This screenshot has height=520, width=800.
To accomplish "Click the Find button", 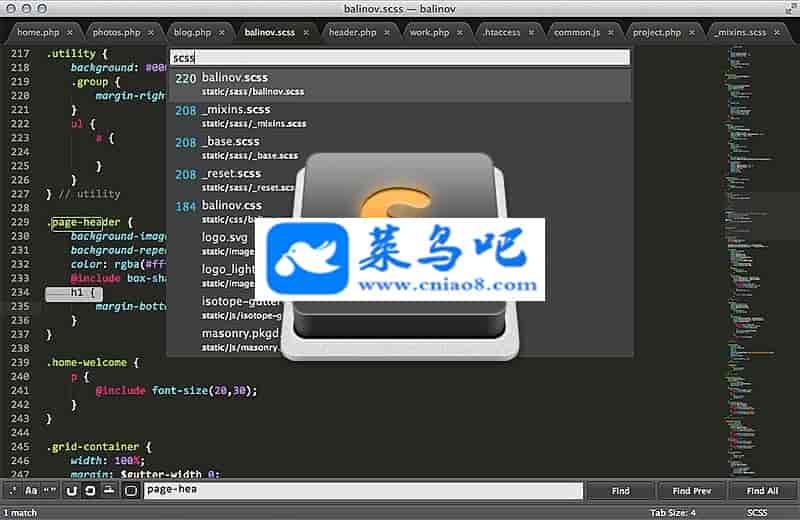I will (620, 491).
